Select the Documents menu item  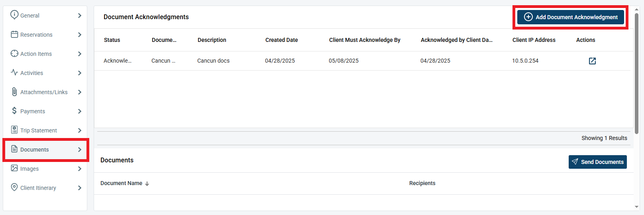click(45, 150)
